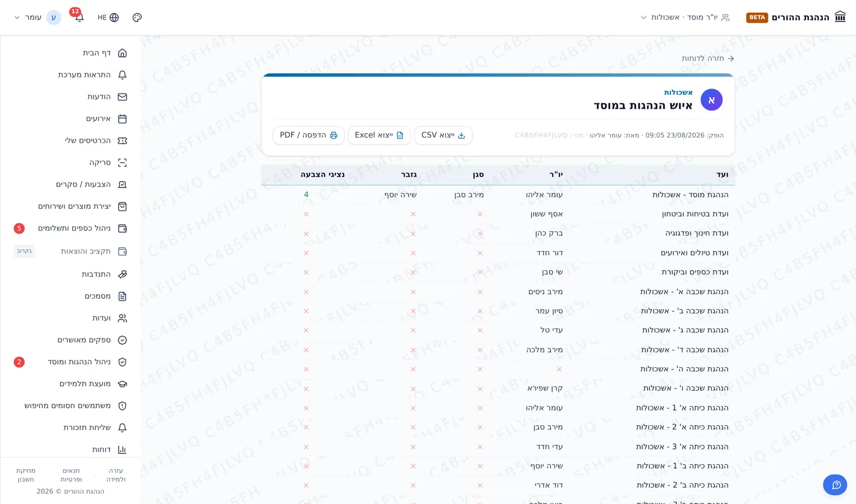Click the envelope icon beside הודעות
856x504 pixels.
[x=122, y=97]
